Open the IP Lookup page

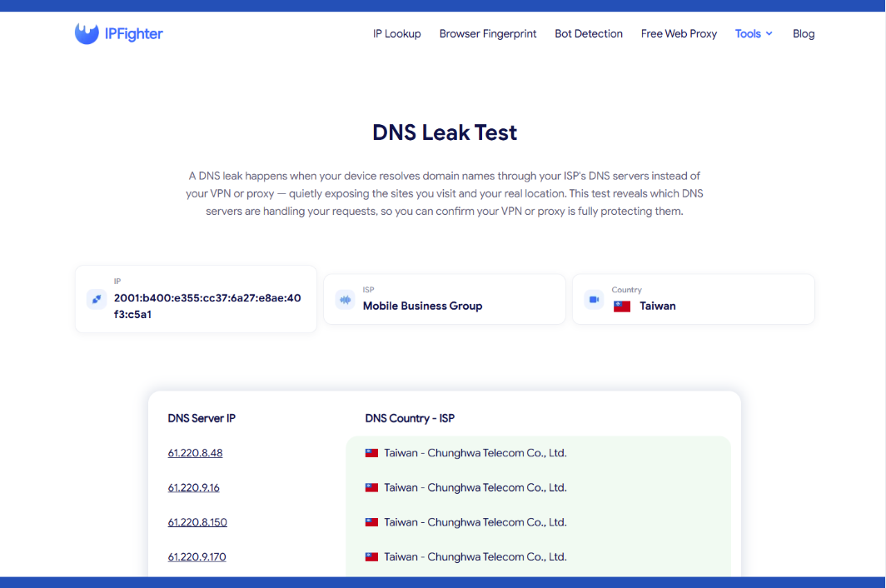(x=396, y=34)
